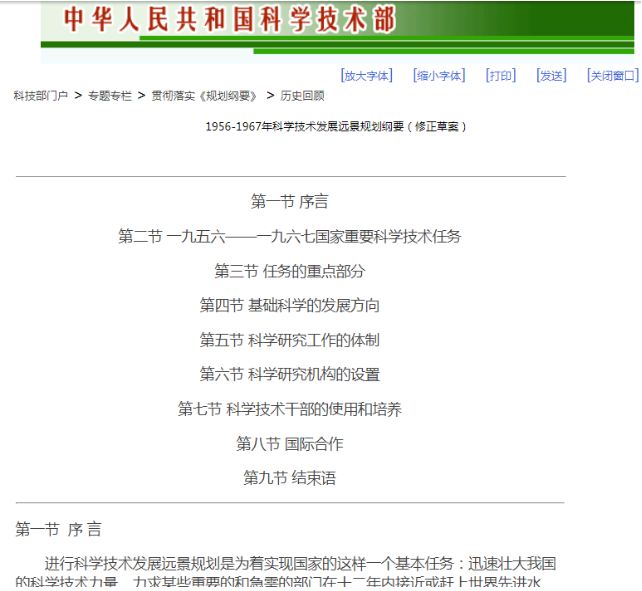Go to 专题专栏 in the breadcrumb
This screenshot has width=642, height=591.
tap(109, 96)
